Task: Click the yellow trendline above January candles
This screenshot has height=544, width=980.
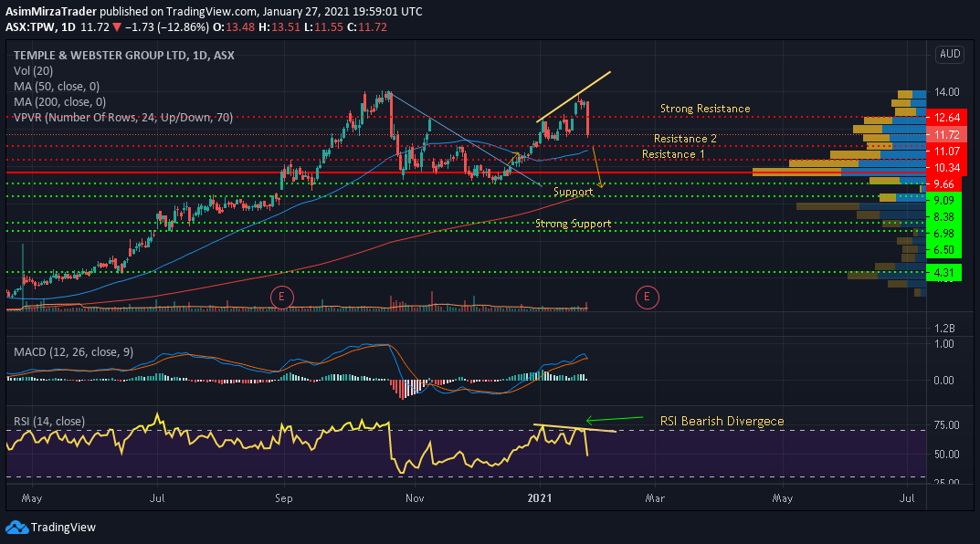Action: [x=574, y=97]
